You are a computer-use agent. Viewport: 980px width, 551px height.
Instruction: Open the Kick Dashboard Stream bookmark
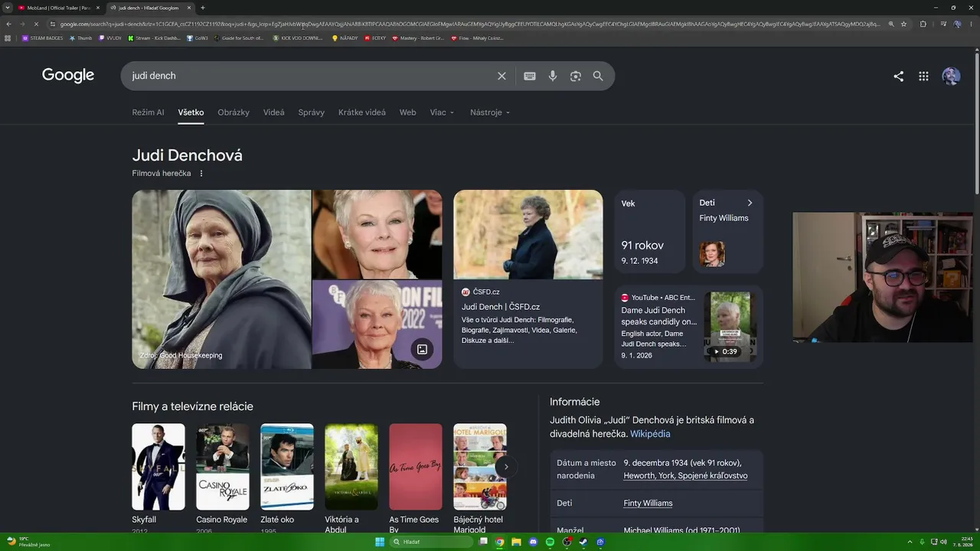tap(155, 37)
